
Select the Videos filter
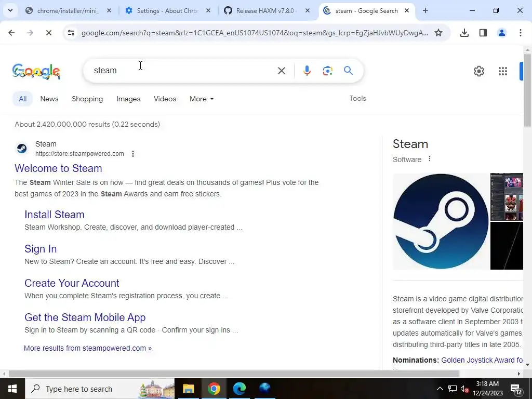(x=165, y=99)
